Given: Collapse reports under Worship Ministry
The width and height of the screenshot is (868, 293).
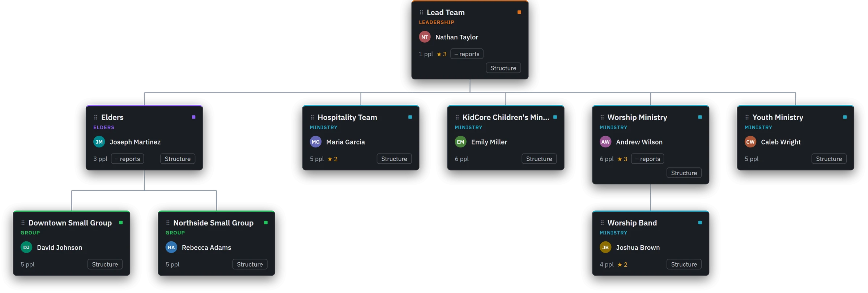Looking at the screenshot, I should pos(647,159).
